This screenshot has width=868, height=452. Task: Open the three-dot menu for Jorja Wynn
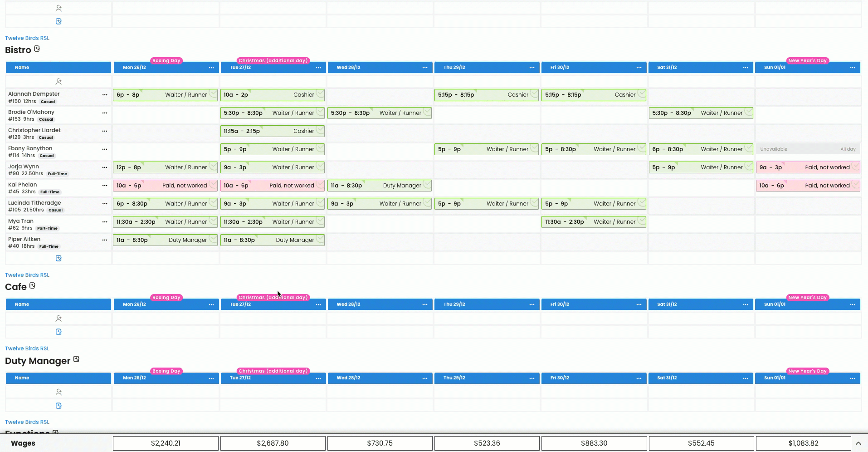pyautogui.click(x=105, y=167)
